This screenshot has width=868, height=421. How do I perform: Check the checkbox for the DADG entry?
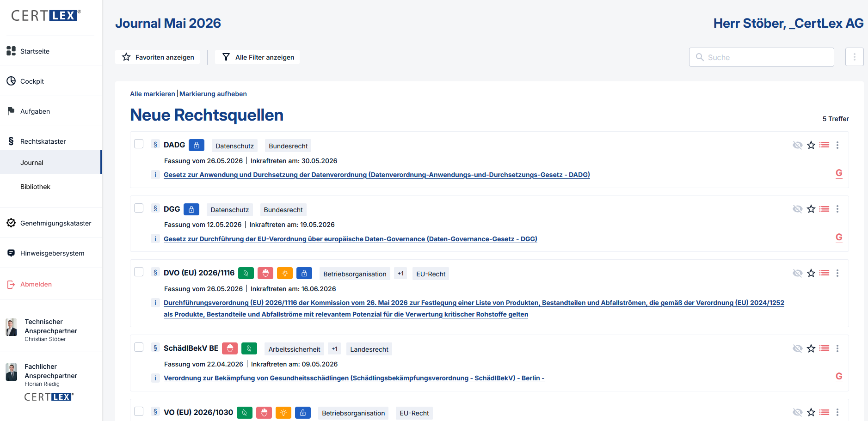coord(139,144)
